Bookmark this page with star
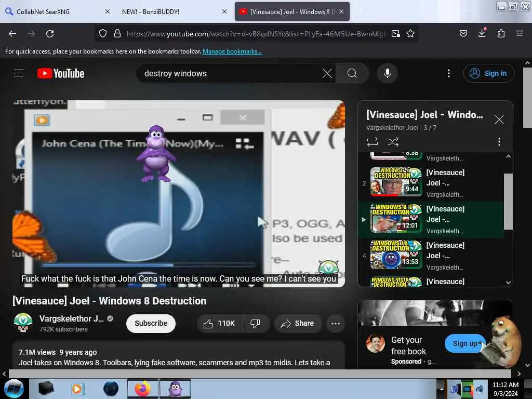 (410, 34)
